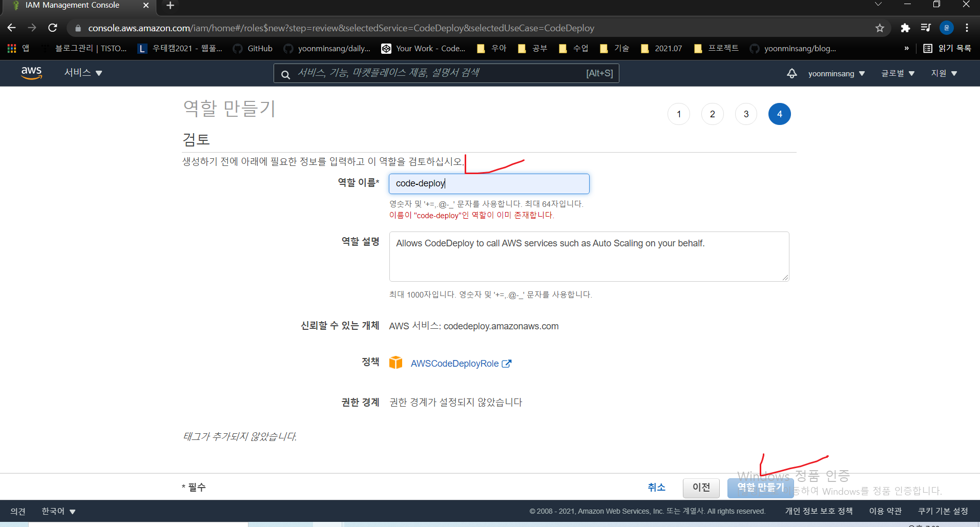Viewport: 980px width, 527px height.
Task: Click the AWS logo home icon
Action: click(31, 73)
